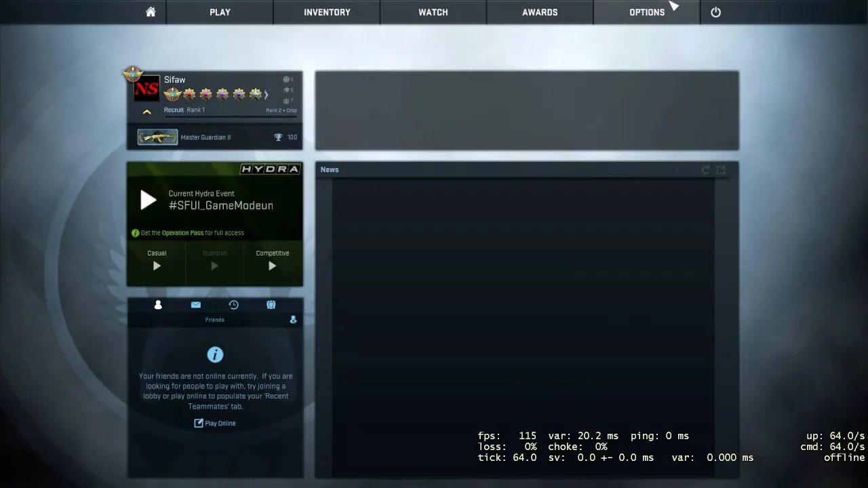This screenshot has height=488, width=868.
Task: Open the NS profile avatar
Action: pyautogui.click(x=146, y=88)
